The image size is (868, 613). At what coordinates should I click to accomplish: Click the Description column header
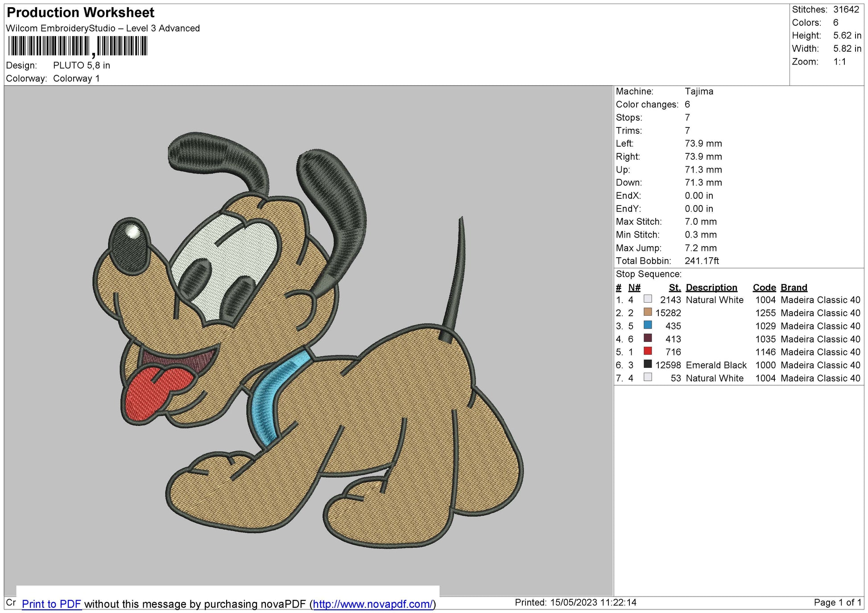click(712, 288)
